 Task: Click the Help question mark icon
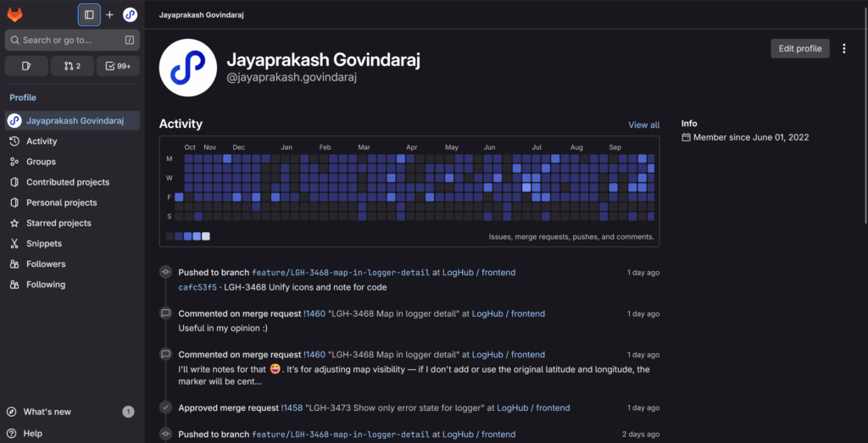click(x=12, y=433)
